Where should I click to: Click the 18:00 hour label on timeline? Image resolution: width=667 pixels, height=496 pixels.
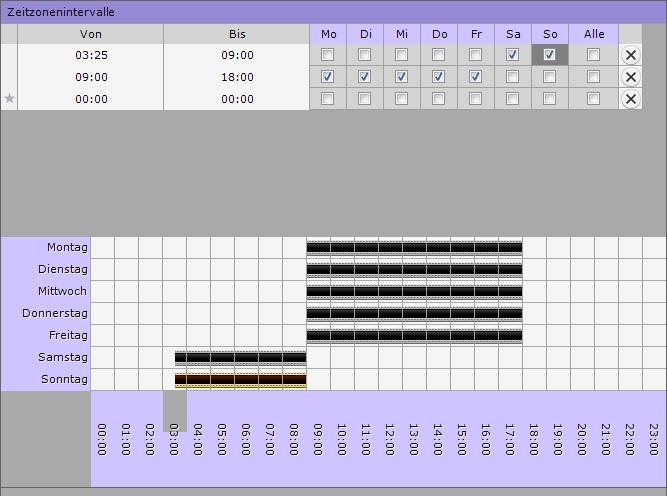point(533,439)
